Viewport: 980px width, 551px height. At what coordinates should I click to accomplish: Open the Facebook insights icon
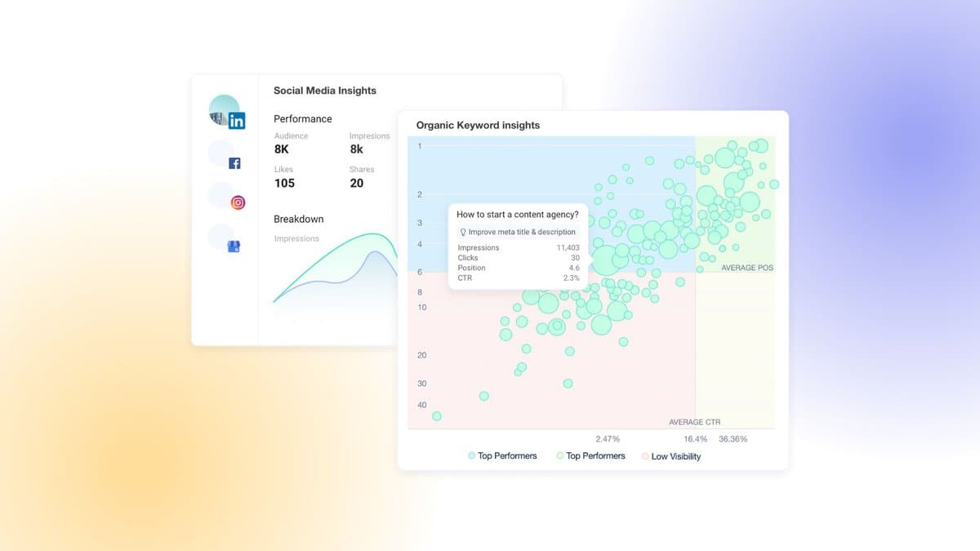[x=234, y=162]
